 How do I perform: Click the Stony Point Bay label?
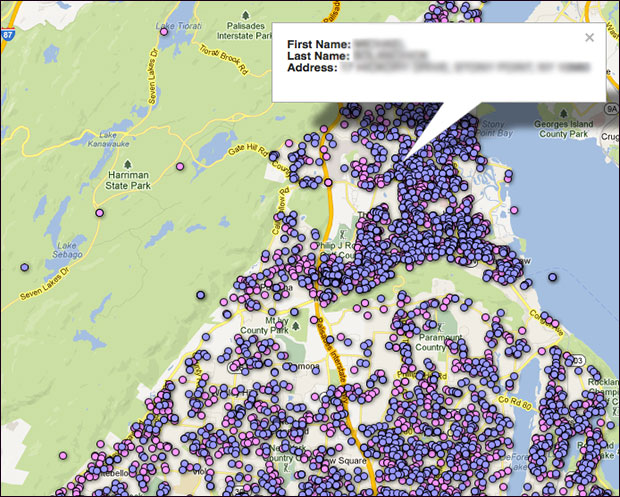click(x=494, y=129)
